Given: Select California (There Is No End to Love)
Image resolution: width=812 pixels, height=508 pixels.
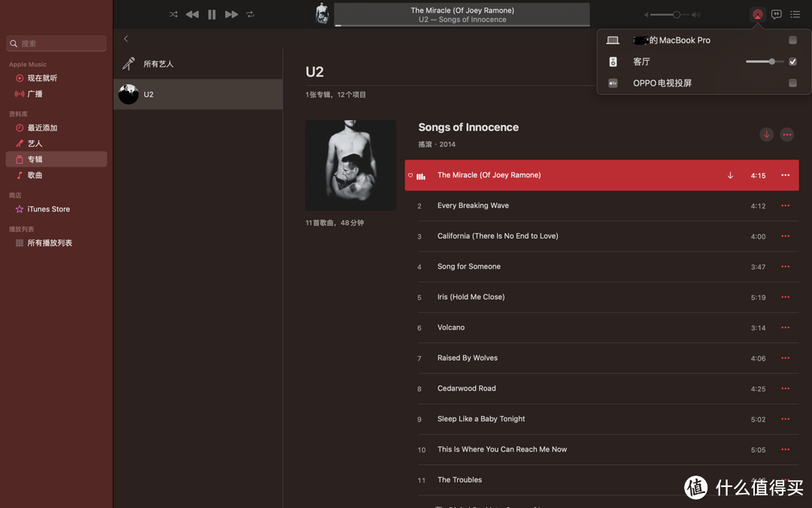Looking at the screenshot, I should [601, 236].
